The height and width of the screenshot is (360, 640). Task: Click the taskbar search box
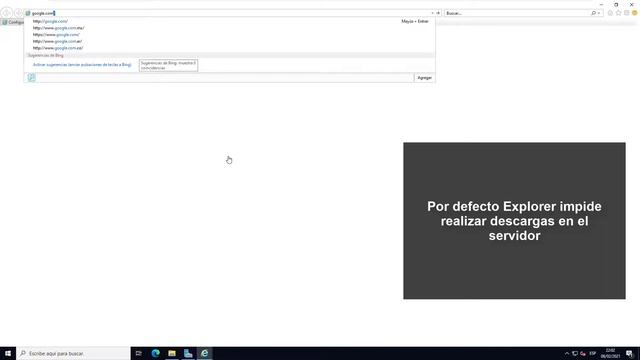(73, 353)
